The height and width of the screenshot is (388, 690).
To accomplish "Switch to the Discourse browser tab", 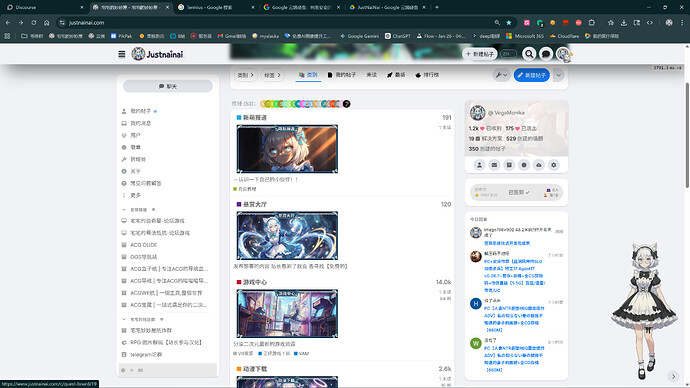I will (44, 7).
